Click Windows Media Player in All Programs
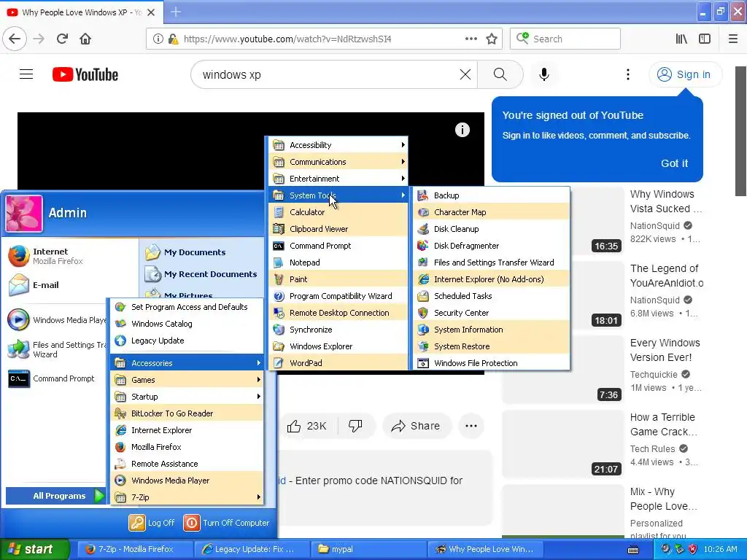The width and height of the screenshot is (747, 560). click(187, 481)
